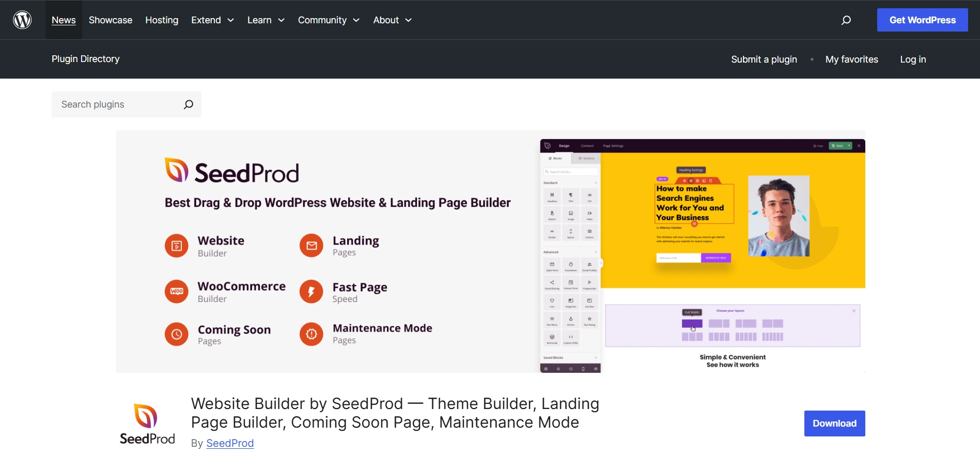The width and height of the screenshot is (980, 469).
Task: Click the plugin title heading text
Action: click(395, 413)
